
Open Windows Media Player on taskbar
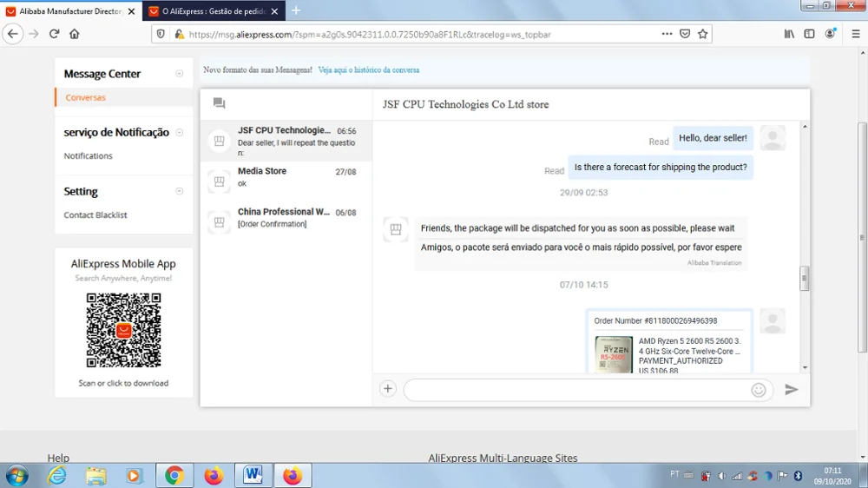tap(134, 476)
